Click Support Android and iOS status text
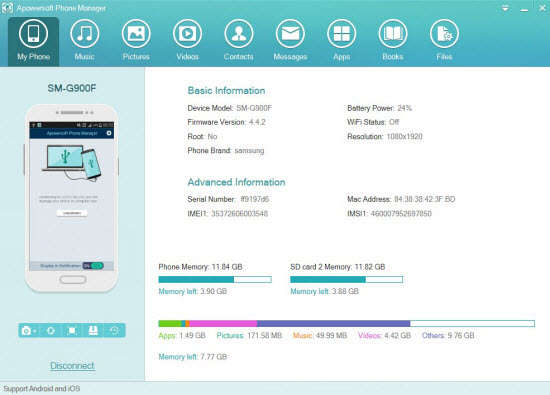Image resolution: width=550 pixels, height=395 pixels. coord(42,389)
